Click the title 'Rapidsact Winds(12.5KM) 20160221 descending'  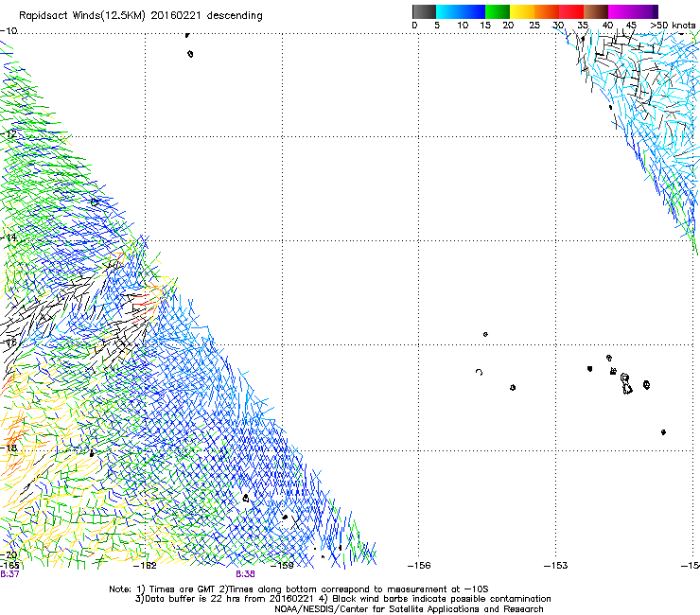[x=141, y=16]
